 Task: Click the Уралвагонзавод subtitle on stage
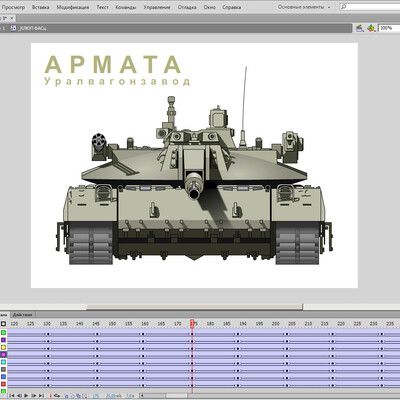point(117,82)
